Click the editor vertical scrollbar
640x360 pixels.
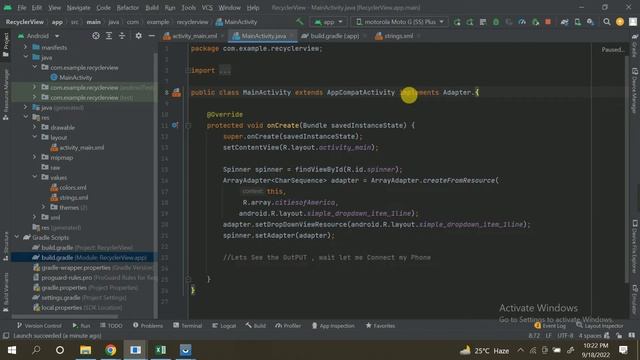coord(627,168)
